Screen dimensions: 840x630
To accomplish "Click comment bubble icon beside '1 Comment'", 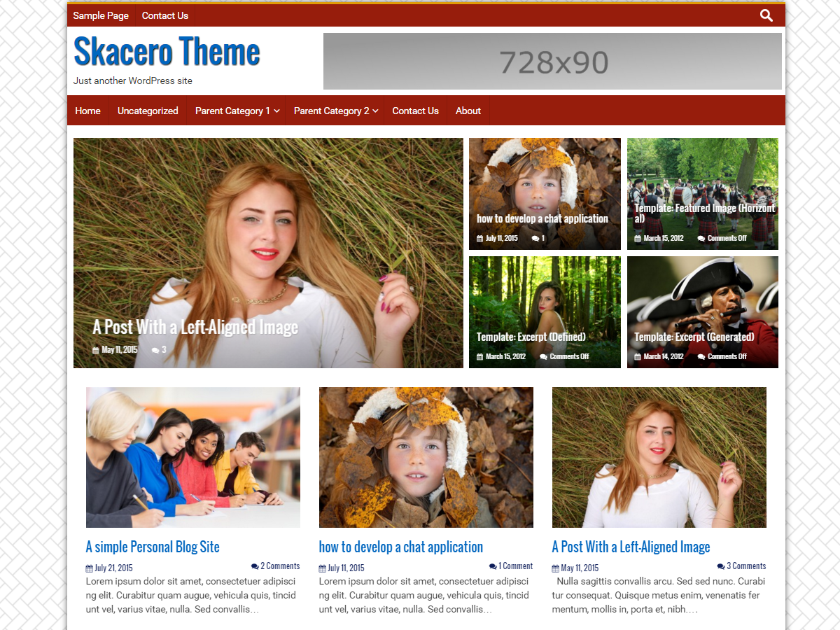I will [493, 566].
